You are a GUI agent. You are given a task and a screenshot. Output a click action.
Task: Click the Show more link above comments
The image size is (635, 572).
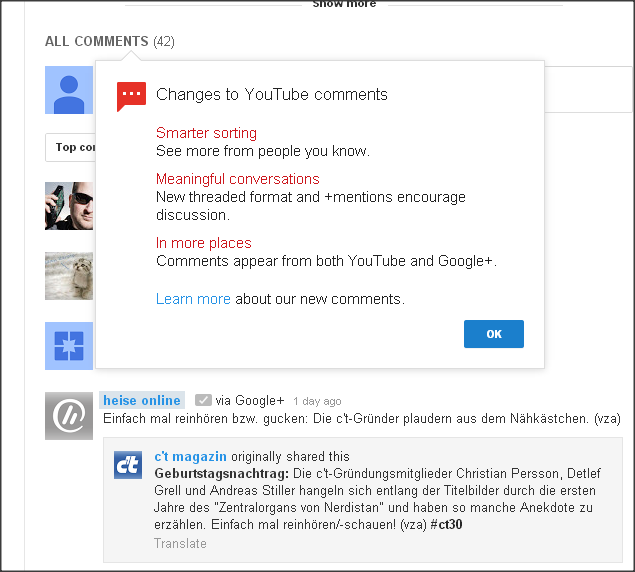344,4
